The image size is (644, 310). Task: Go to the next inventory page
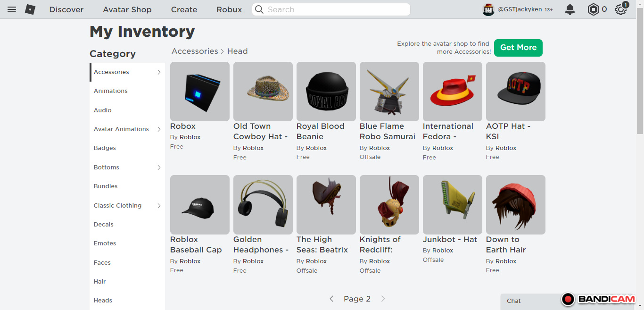pos(383,299)
